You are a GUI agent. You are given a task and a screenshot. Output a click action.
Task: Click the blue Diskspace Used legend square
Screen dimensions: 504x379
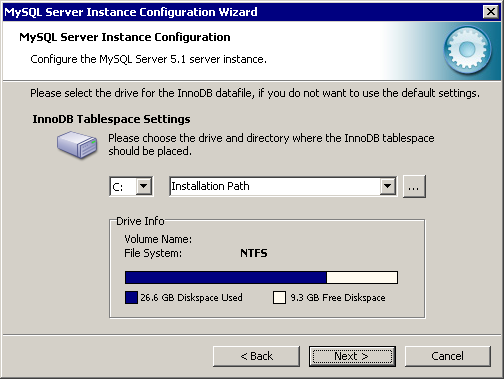131,297
